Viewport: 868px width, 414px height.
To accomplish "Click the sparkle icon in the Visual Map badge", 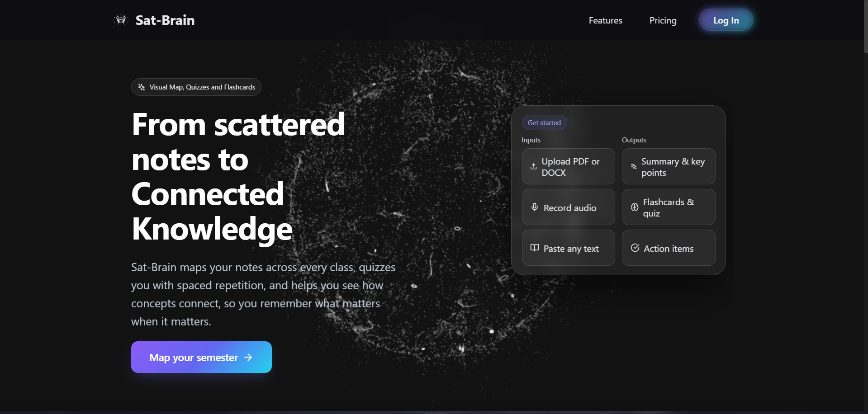I will click(x=142, y=87).
